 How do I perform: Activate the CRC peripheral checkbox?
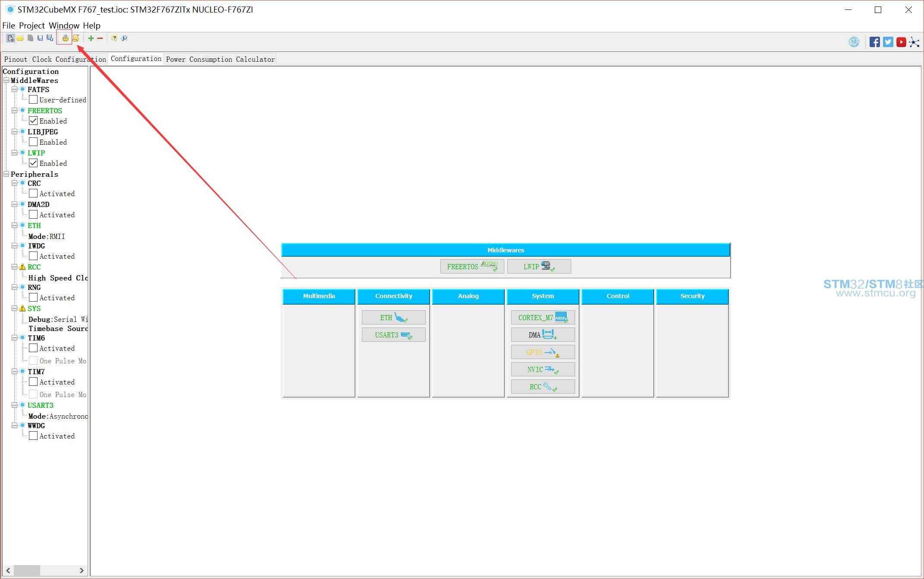coord(33,194)
